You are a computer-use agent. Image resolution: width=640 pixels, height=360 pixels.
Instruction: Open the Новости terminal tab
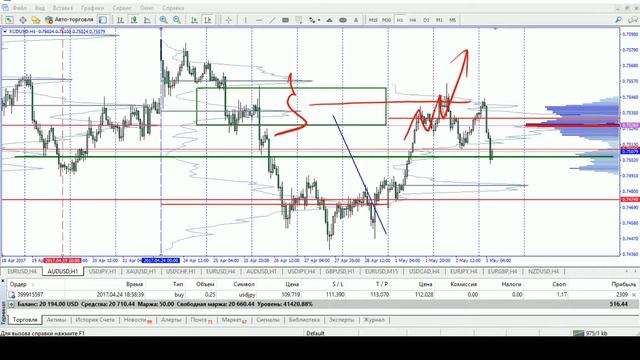click(x=137, y=320)
